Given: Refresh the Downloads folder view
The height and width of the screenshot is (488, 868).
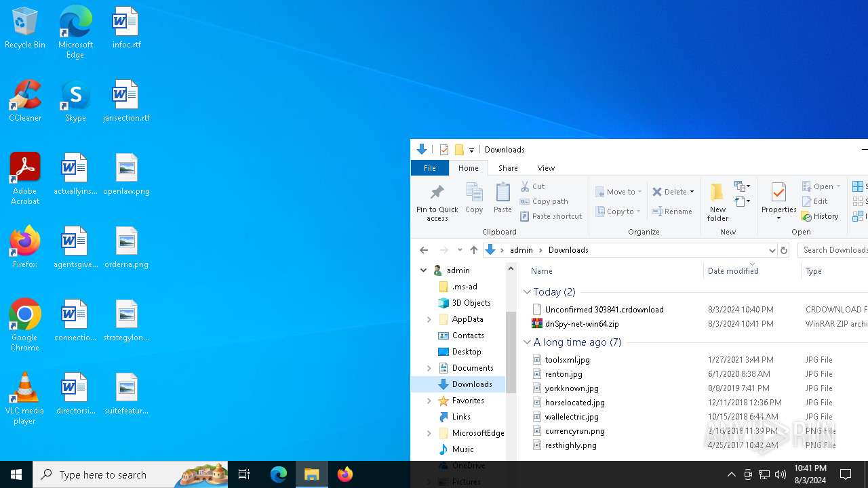Looking at the screenshot, I should pyautogui.click(x=783, y=250).
